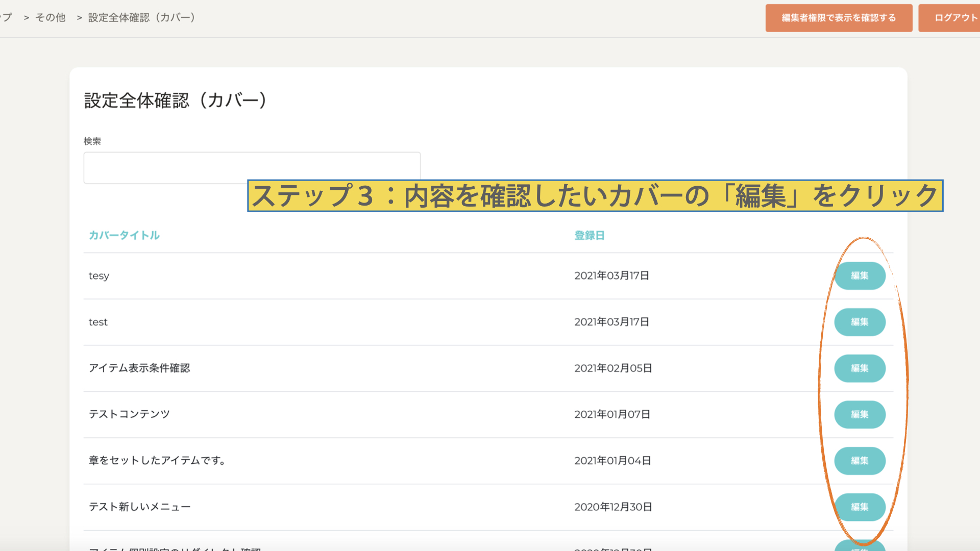Screen dimensions: 980x551
Task: Click the 編集 button for test row
Action: (860, 322)
